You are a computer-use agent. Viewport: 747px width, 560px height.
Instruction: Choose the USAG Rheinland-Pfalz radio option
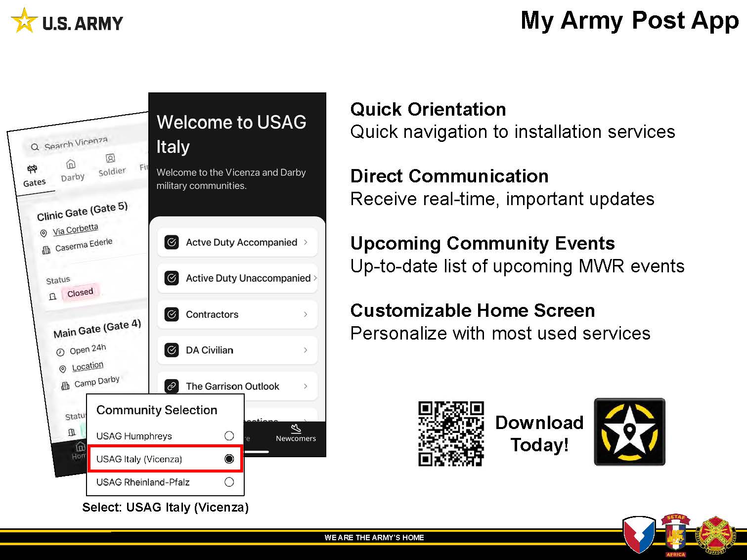(x=229, y=482)
